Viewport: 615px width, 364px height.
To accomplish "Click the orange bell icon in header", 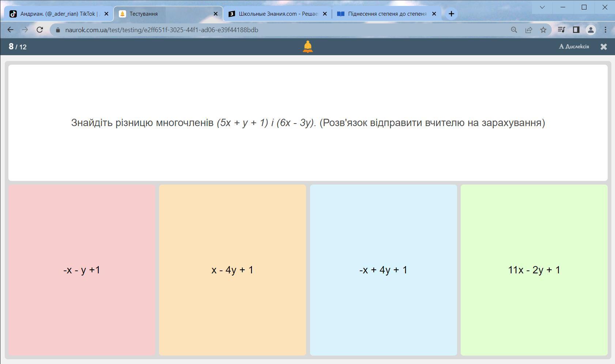I will coord(308,47).
